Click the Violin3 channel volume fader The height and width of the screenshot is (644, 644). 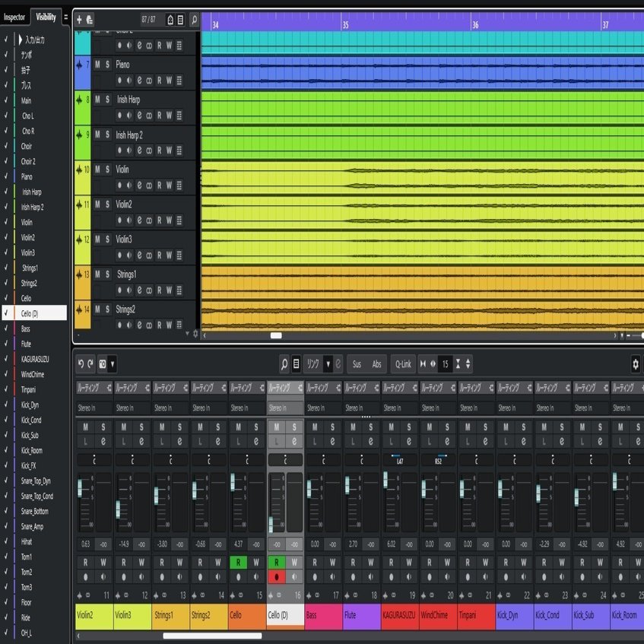pos(119,509)
